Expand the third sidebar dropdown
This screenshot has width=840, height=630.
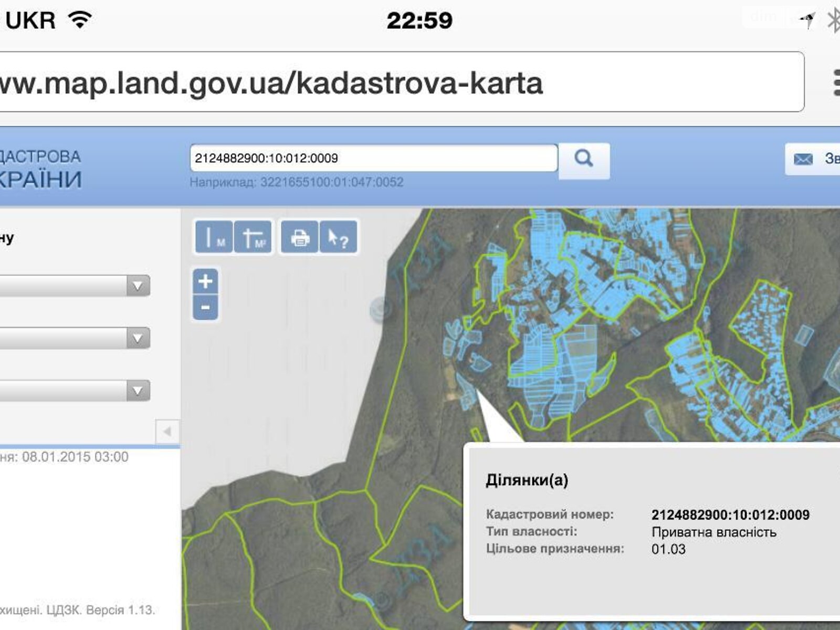click(x=138, y=391)
